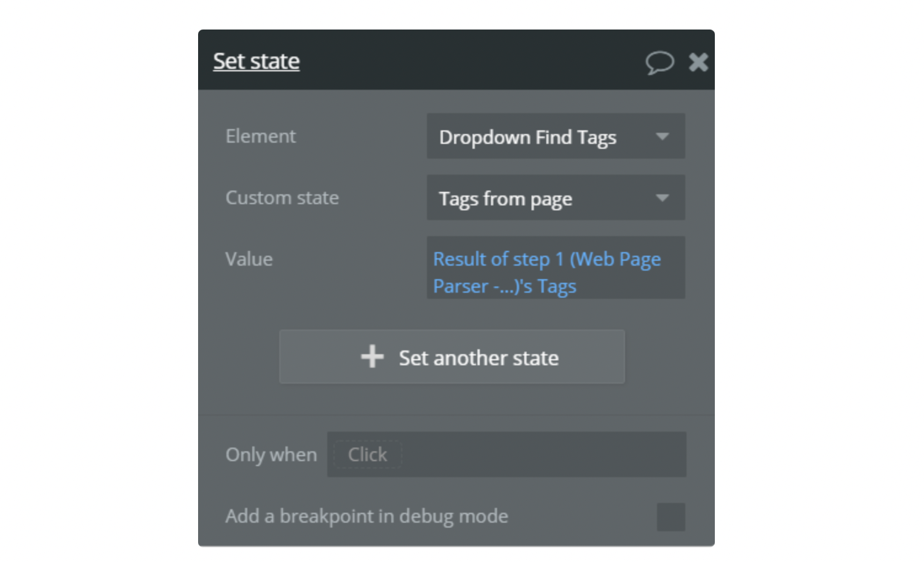Click the Only when condition bar

(507, 454)
